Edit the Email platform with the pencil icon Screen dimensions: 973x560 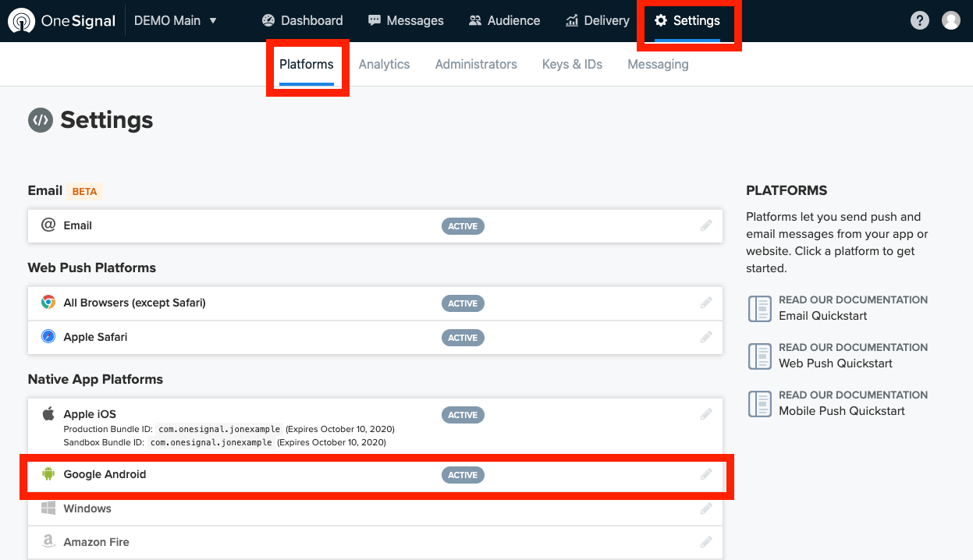coord(706,225)
